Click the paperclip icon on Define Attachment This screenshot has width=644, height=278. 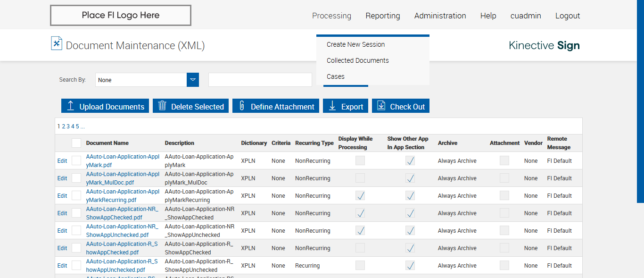[x=242, y=106]
